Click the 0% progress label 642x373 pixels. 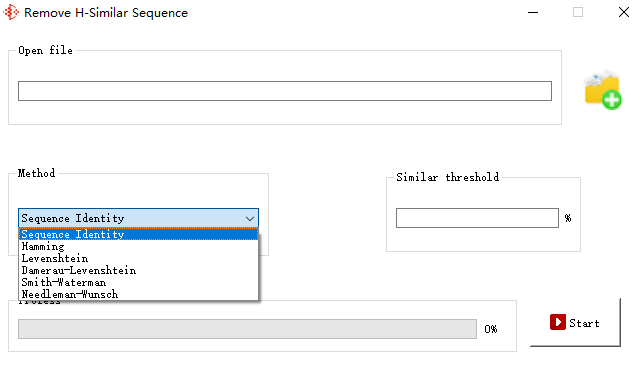pos(491,329)
